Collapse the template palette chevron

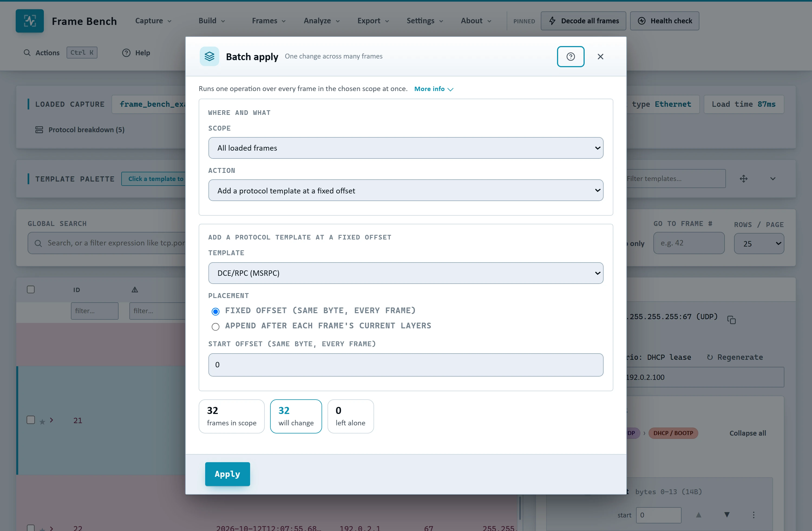click(773, 179)
